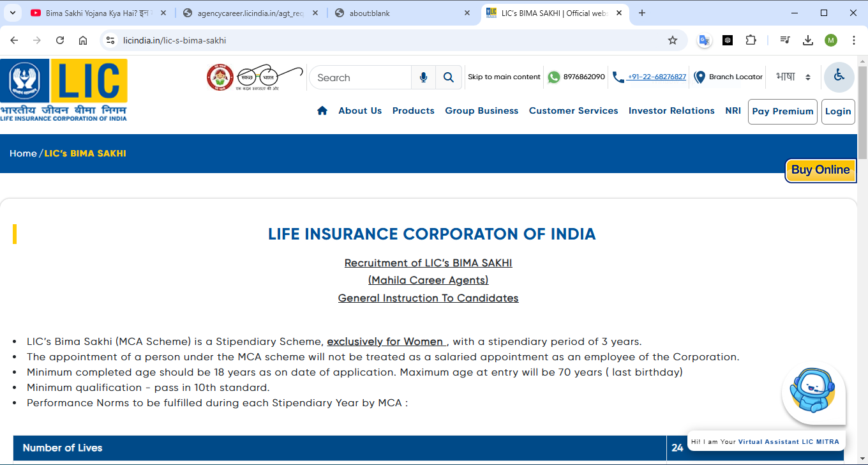This screenshot has height=465, width=868.
Task: Click into the site Search input field
Action: pos(361,77)
